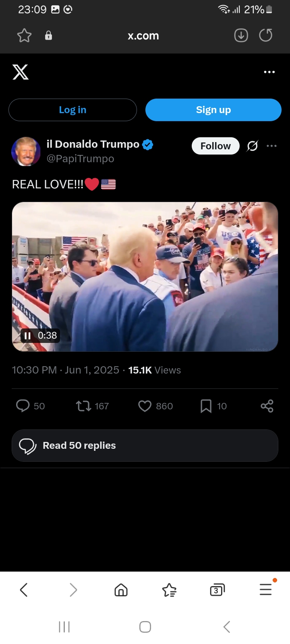Viewport: 290px width, 644px height.
Task: Bookmark the post showing 10 saves
Action: 206,406
